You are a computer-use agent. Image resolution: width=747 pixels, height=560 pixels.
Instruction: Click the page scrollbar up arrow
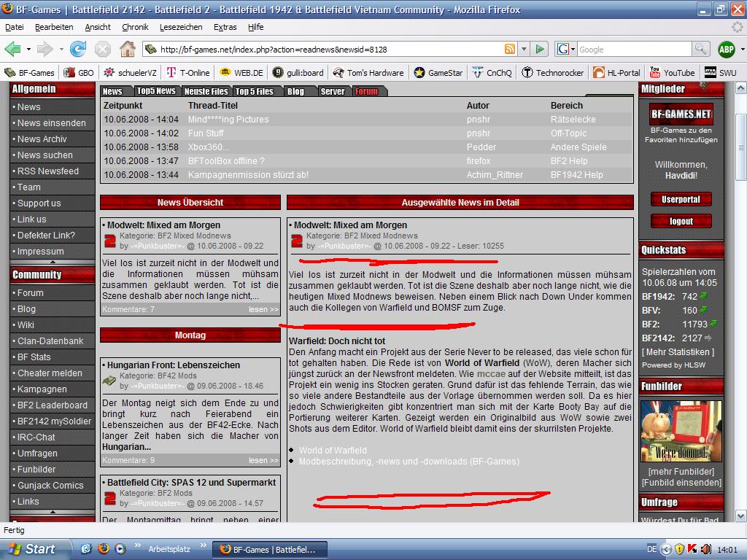[x=741, y=88]
